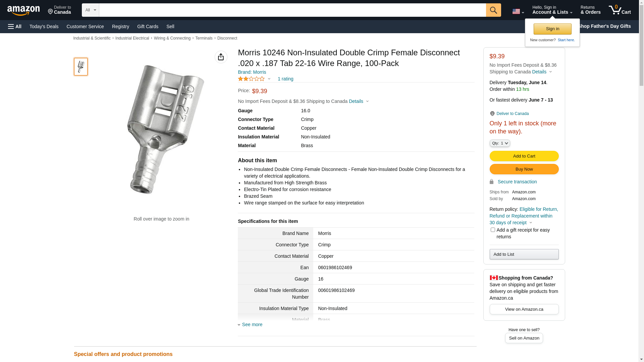Open the Qty quantity dropdown

point(499,143)
